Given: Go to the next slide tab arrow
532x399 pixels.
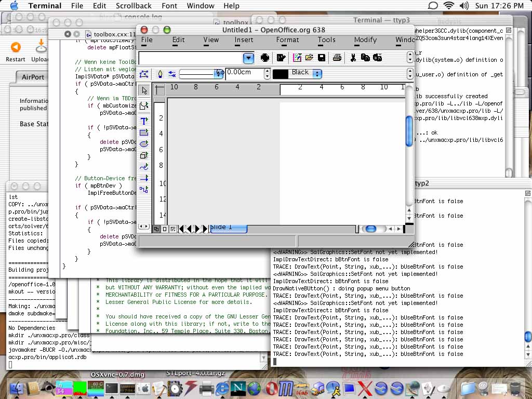Looking at the screenshot, I should [x=197, y=229].
